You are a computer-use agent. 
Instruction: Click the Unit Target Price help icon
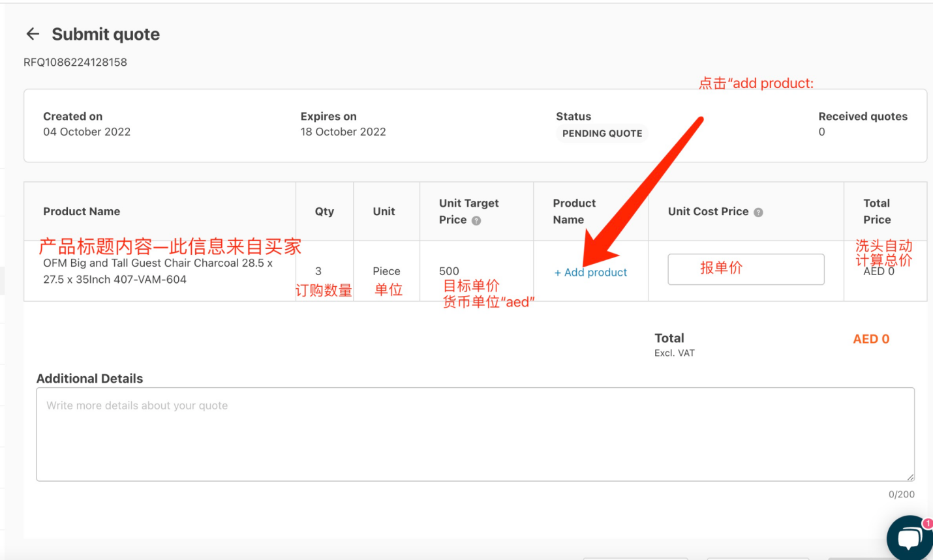coord(476,220)
